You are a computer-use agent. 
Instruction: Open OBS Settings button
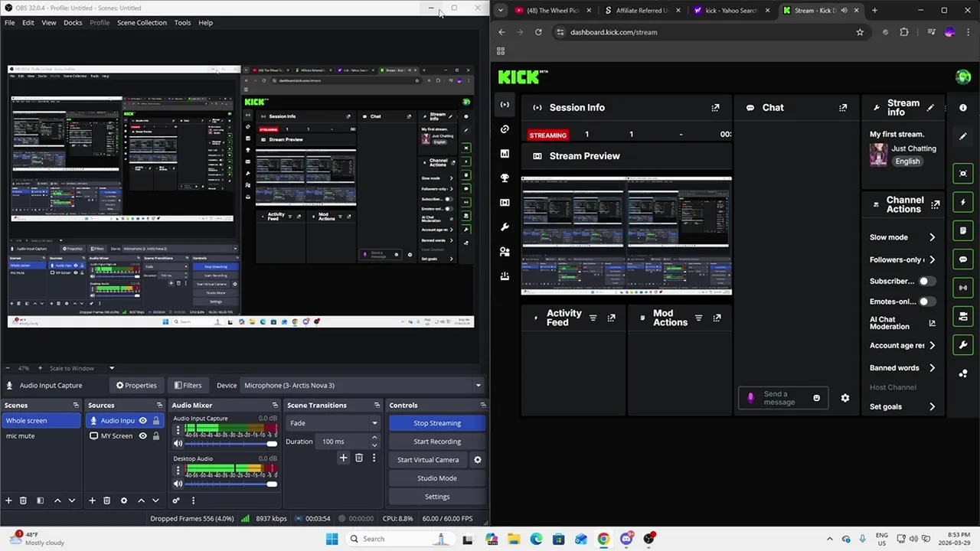point(437,497)
